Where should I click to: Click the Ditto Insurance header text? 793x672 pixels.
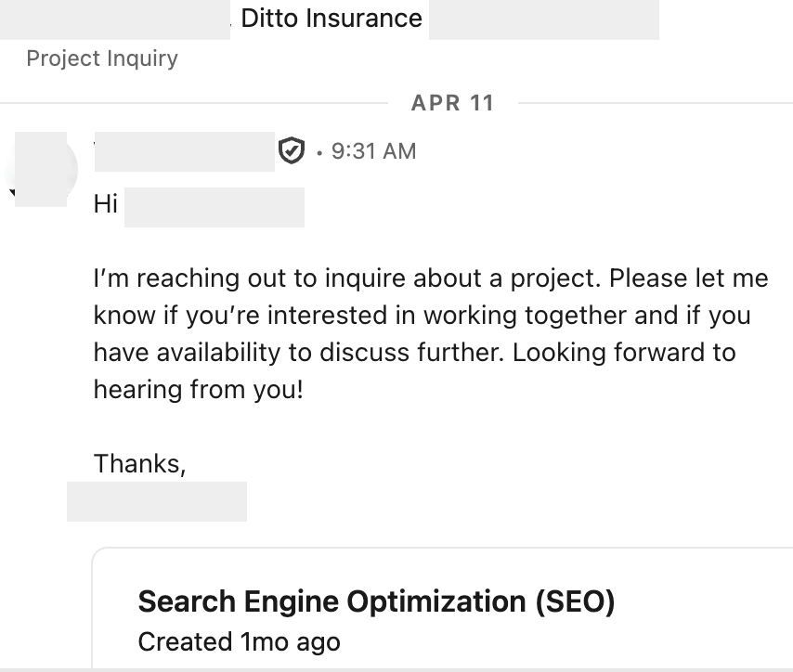click(331, 19)
